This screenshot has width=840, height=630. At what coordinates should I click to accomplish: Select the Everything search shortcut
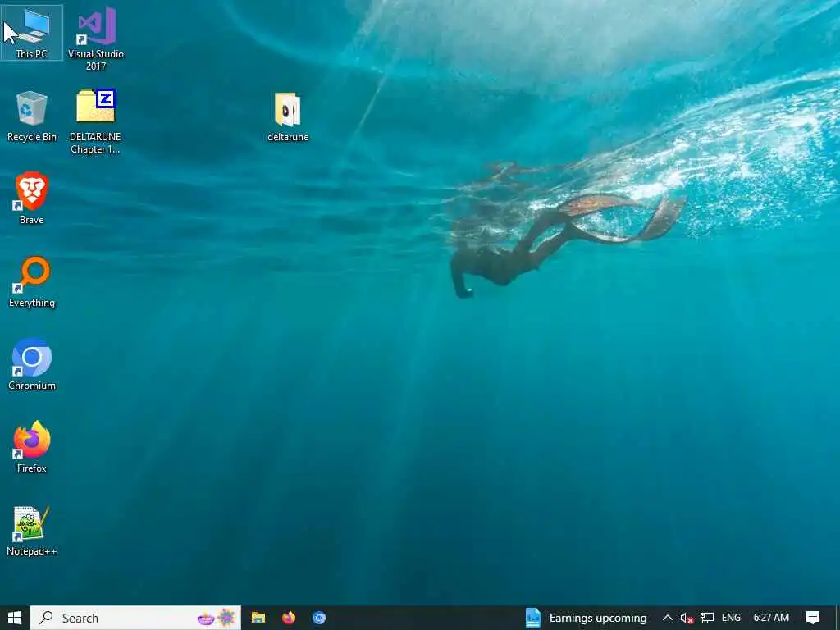[x=32, y=282]
